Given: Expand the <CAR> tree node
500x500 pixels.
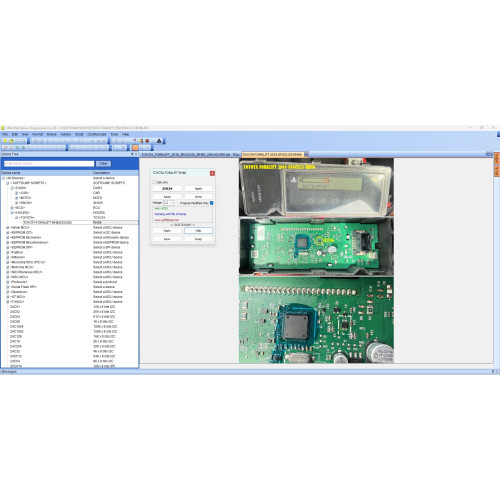Looking at the screenshot, I should [17, 193].
